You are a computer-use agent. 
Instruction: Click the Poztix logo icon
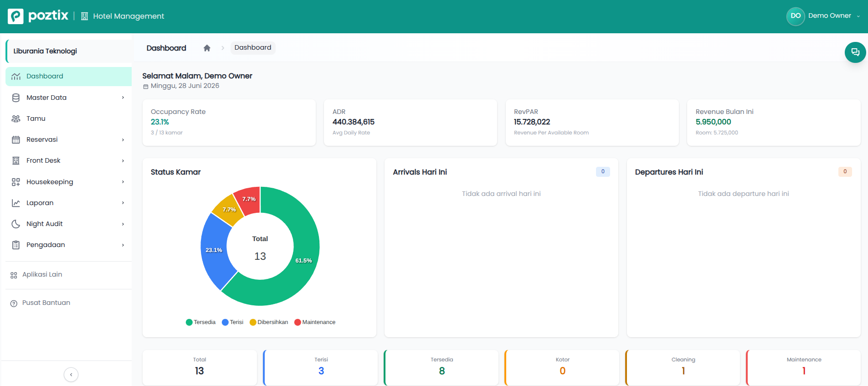pyautogui.click(x=15, y=16)
